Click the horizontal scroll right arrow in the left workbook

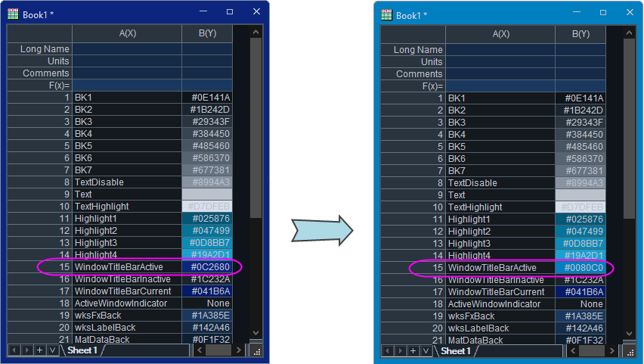[239, 350]
